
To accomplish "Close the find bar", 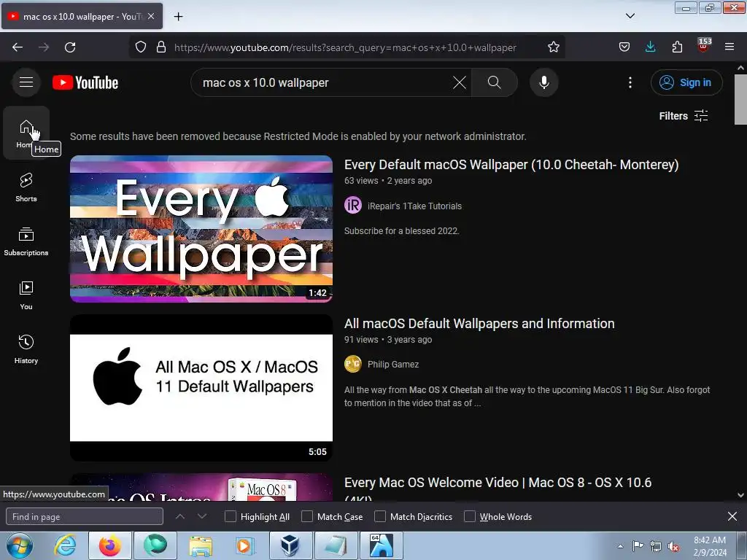I will pyautogui.click(x=732, y=516).
